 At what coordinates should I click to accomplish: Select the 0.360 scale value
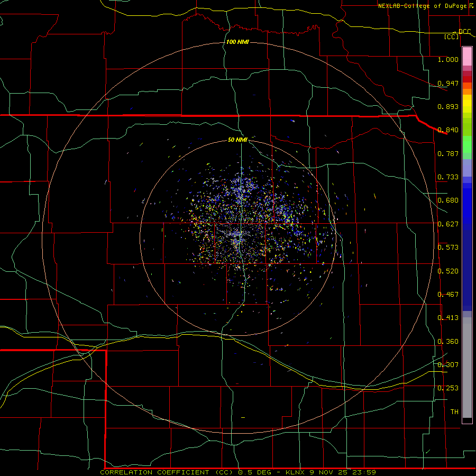(448, 342)
